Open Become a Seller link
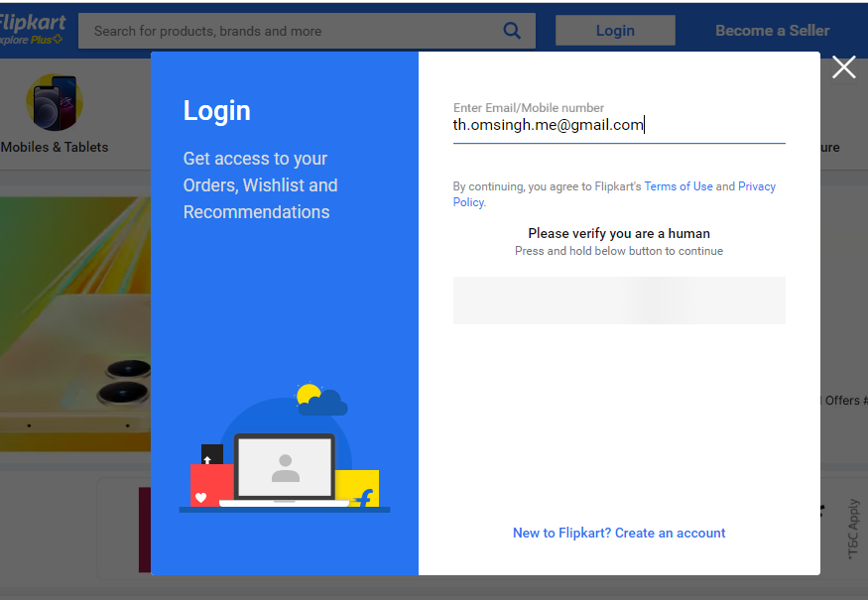Image resolution: width=868 pixels, height=600 pixels. (772, 31)
